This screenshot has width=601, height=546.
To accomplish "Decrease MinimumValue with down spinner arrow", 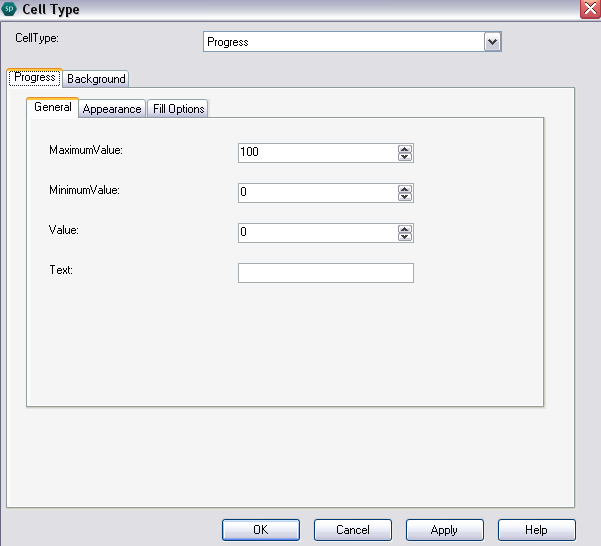I will pos(405,197).
